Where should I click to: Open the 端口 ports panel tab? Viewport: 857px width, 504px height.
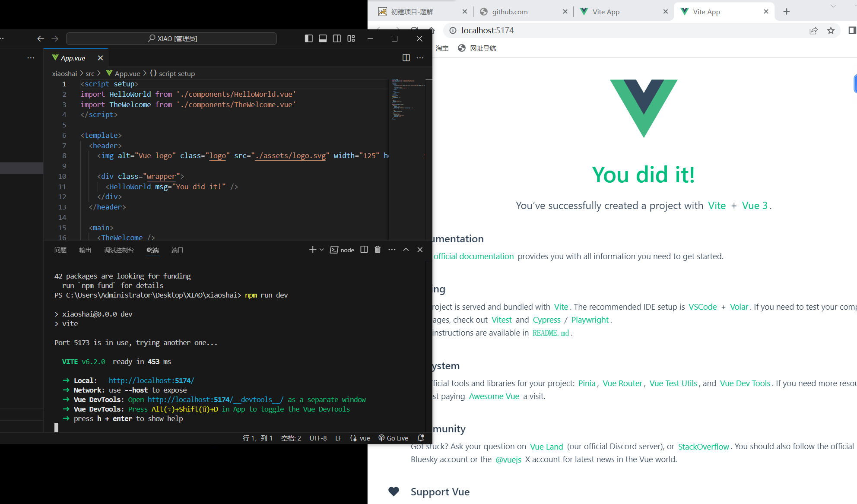pyautogui.click(x=178, y=250)
